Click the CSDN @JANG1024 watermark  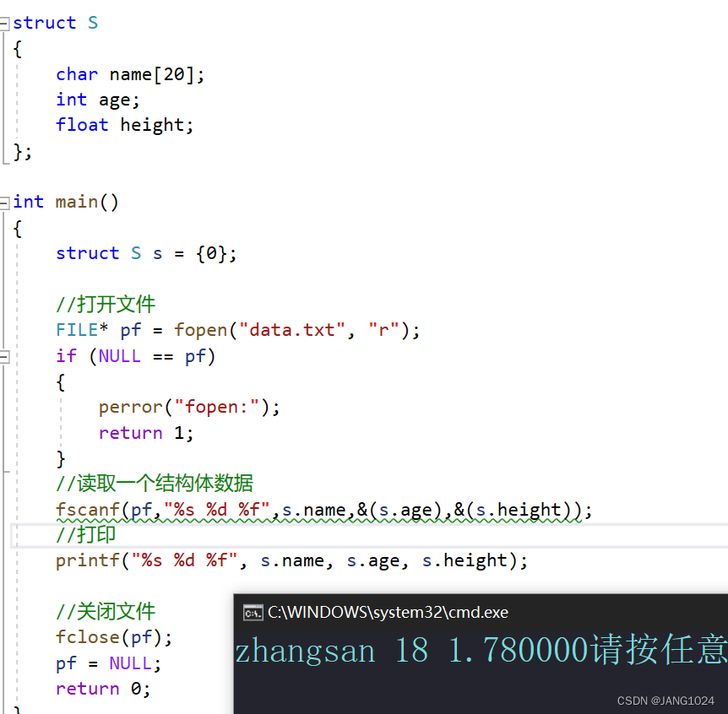point(667,700)
